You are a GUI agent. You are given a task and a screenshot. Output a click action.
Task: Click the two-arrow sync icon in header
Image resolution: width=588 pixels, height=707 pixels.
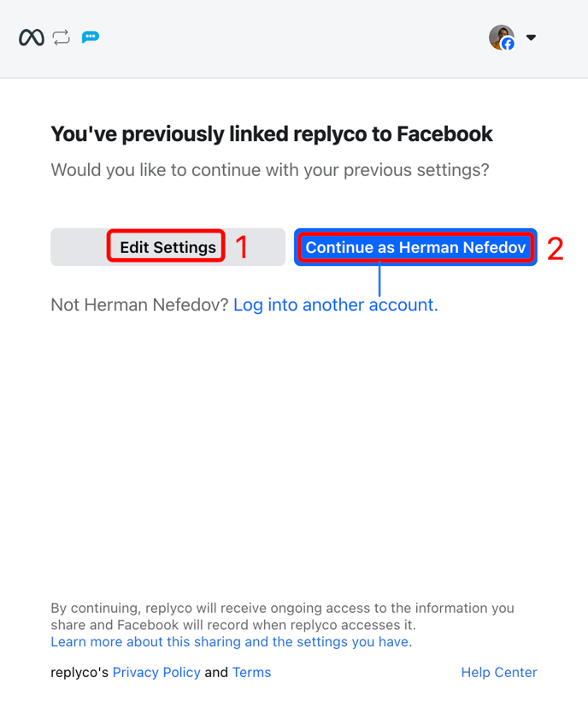point(61,38)
